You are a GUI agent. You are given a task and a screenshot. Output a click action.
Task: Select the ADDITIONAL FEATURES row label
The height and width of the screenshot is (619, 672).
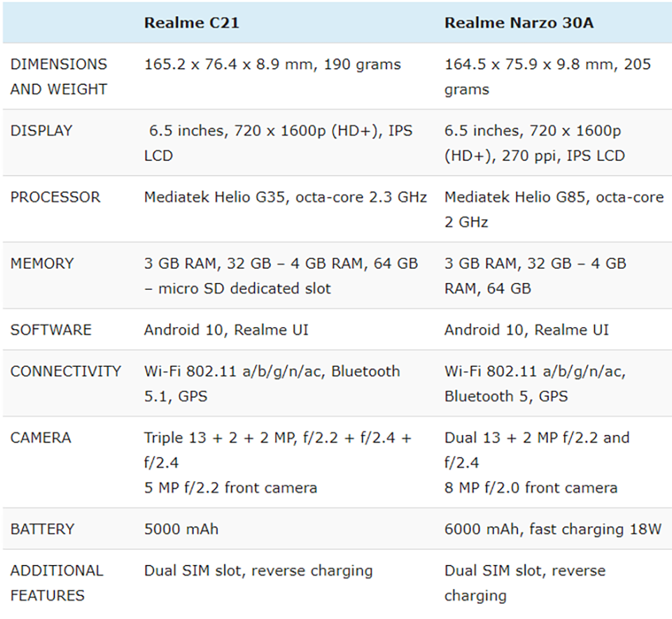57,583
